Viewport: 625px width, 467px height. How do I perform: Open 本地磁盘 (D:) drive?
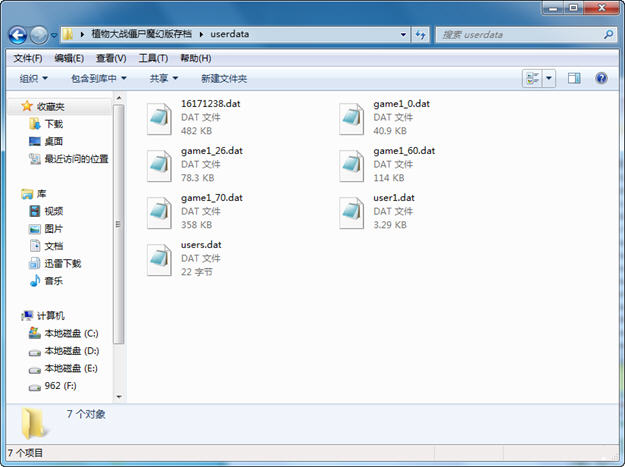click(x=72, y=351)
